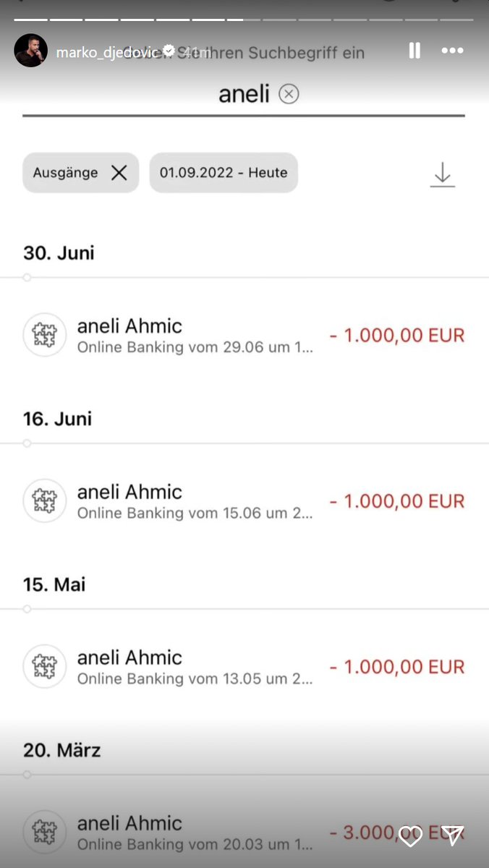The width and height of the screenshot is (489, 868).
Task: Like the story with heart icon
Action: point(410,836)
